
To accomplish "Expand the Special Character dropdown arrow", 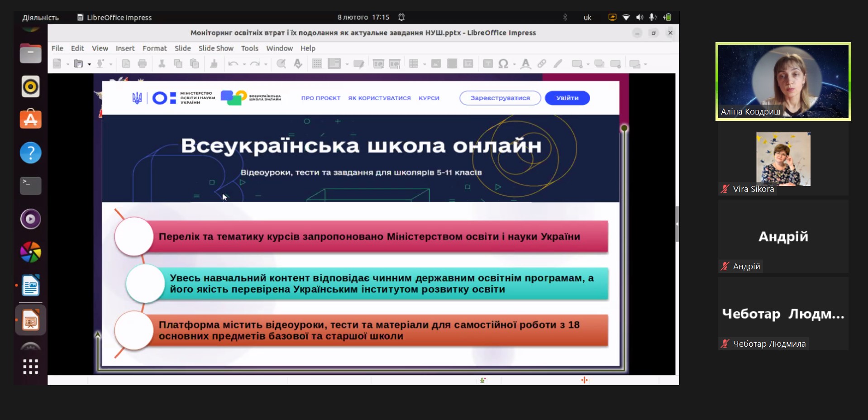I will click(515, 64).
